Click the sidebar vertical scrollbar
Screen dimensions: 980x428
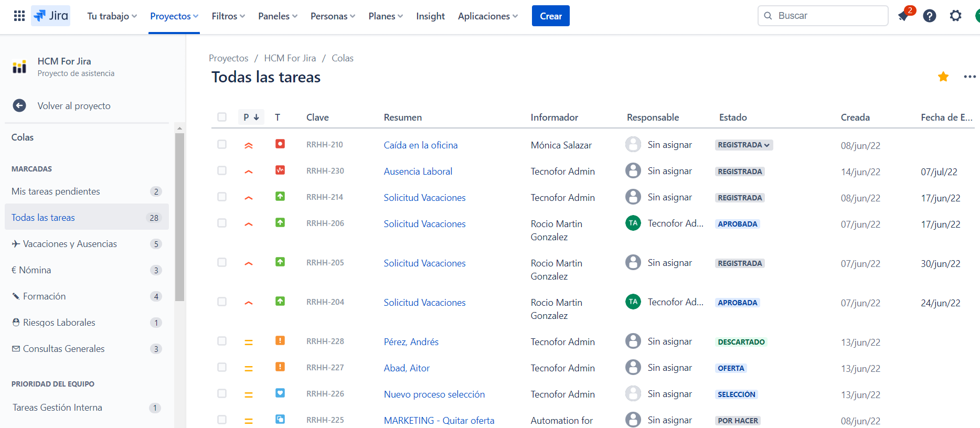[179, 217]
